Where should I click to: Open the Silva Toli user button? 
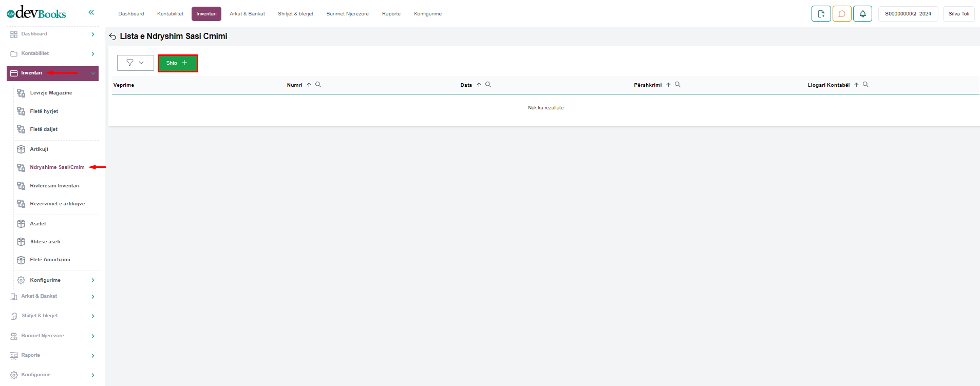tap(958, 14)
